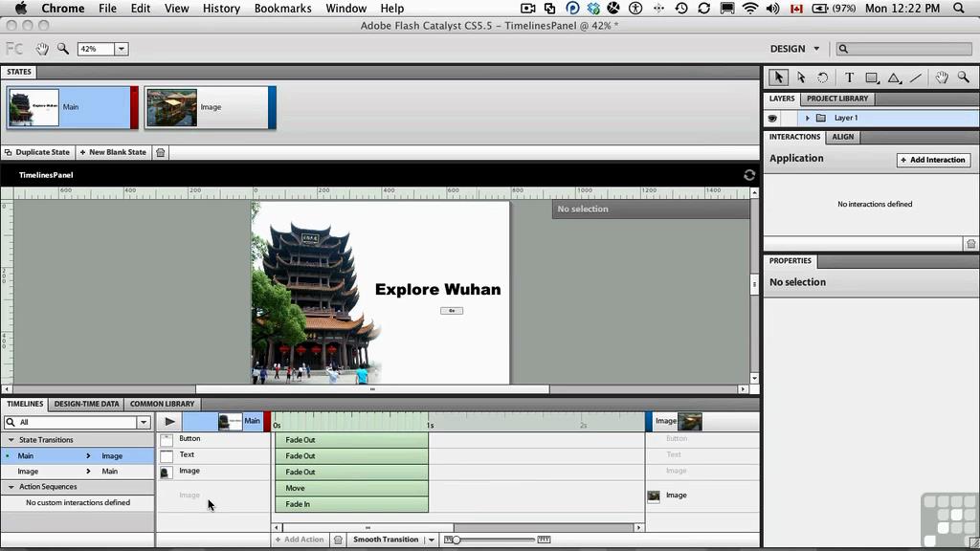The image size is (980, 551).
Task: Open the Time Machine menu bar icon
Action: click(681, 8)
